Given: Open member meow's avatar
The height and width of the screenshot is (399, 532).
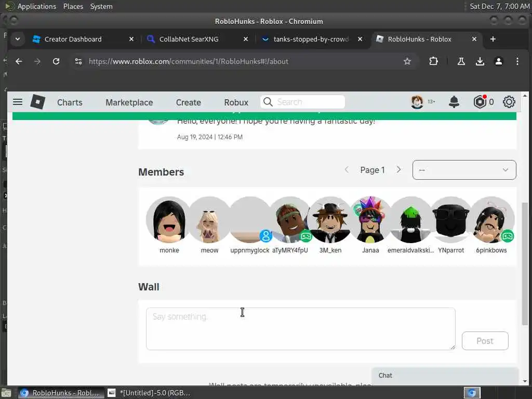Looking at the screenshot, I should coord(209,220).
